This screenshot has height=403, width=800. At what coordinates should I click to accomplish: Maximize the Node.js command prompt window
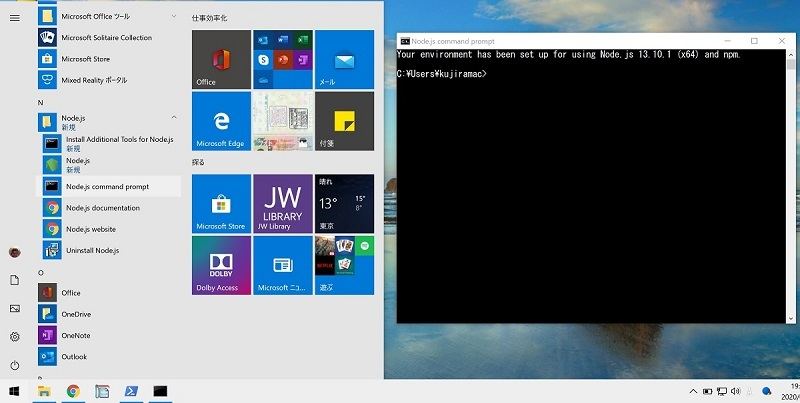754,41
